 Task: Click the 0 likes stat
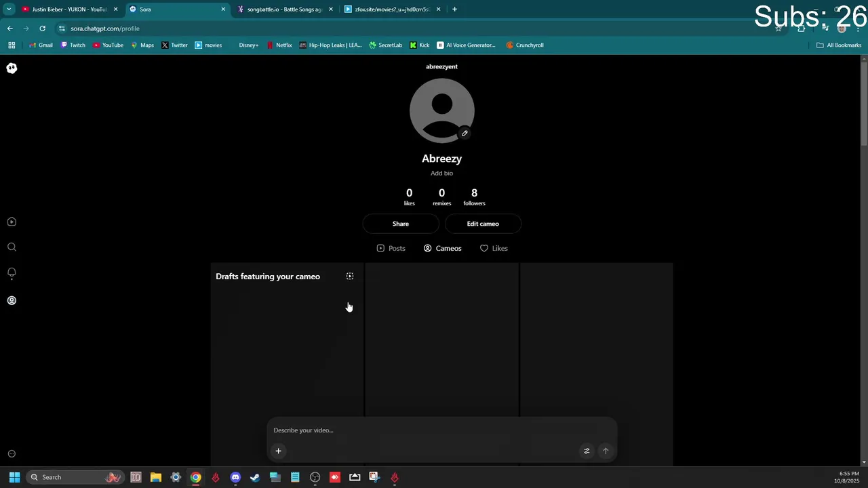[x=409, y=197]
